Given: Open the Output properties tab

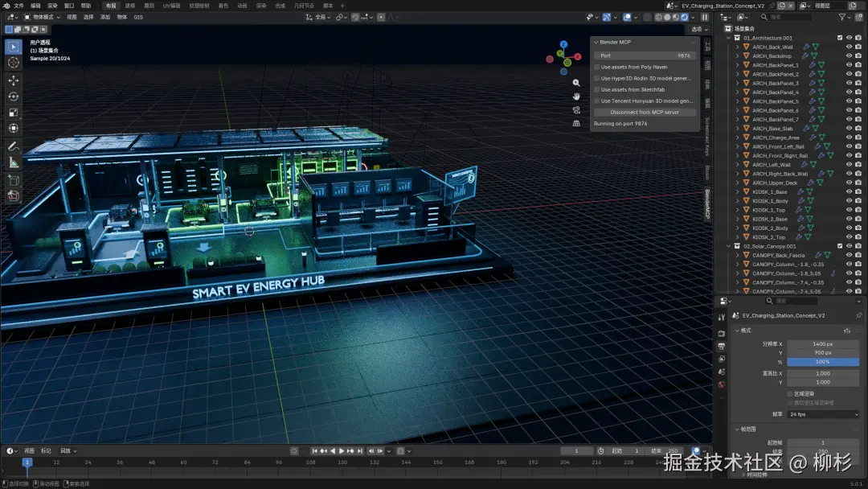Looking at the screenshot, I should click(721, 347).
